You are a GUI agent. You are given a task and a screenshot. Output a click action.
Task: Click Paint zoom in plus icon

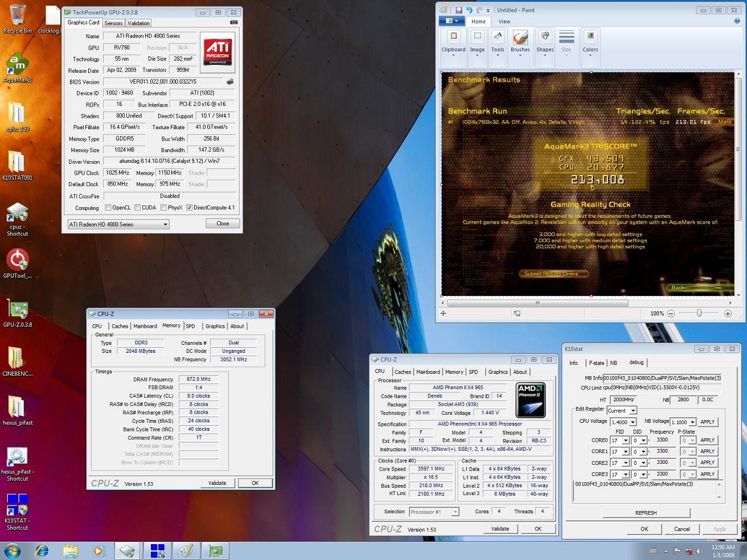[x=728, y=314]
